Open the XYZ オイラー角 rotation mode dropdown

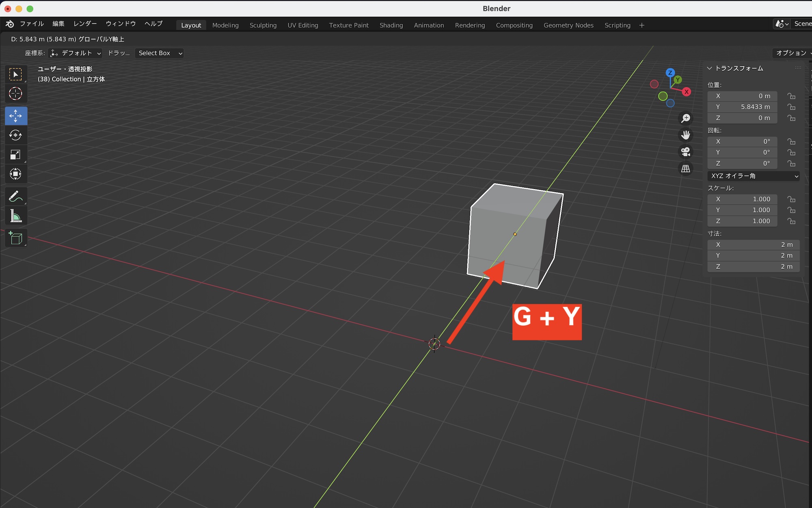tap(754, 176)
